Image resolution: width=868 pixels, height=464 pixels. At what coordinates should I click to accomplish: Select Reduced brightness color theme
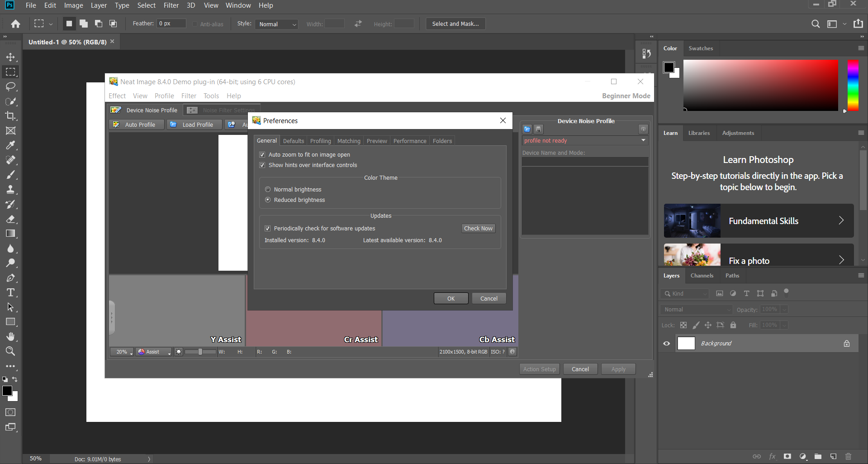pos(268,200)
